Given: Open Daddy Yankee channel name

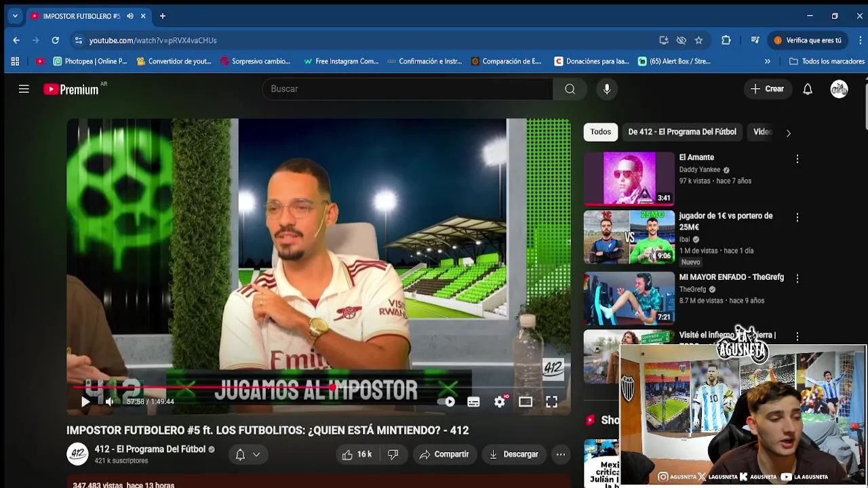Looking at the screenshot, I should click(x=700, y=170).
